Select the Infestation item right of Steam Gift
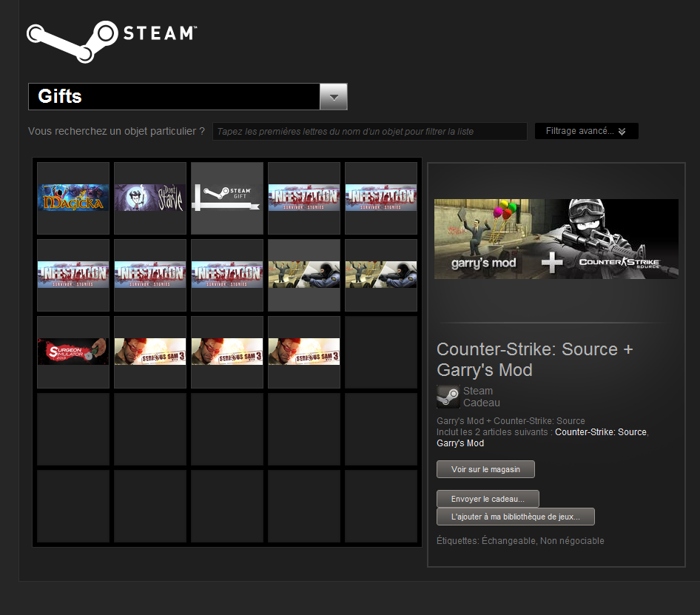The image size is (700, 615). (304, 198)
